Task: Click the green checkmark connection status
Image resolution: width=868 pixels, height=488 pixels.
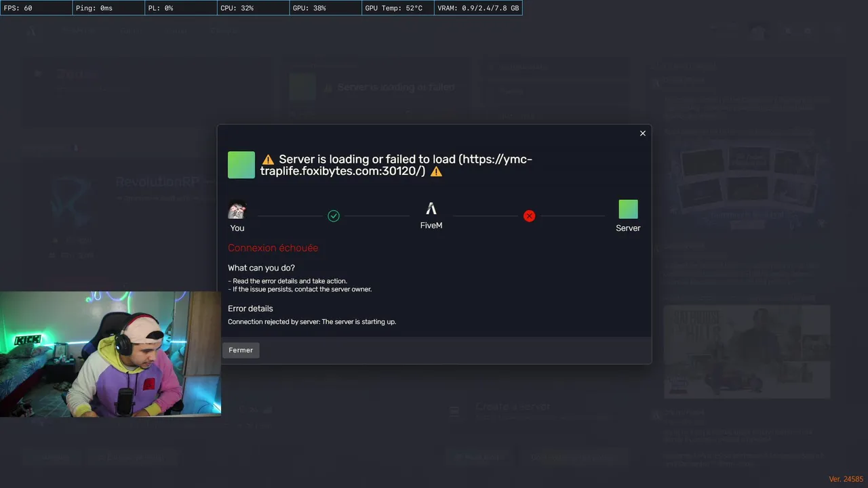Action: click(334, 216)
